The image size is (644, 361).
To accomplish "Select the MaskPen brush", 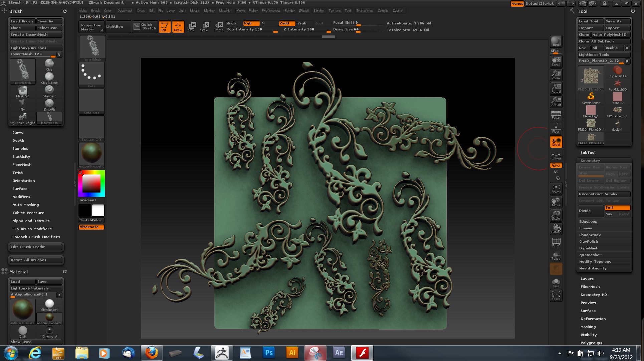I will pos(23,92).
